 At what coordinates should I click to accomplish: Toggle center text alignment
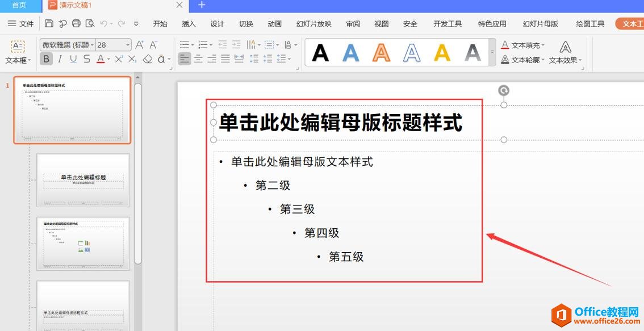click(x=198, y=58)
